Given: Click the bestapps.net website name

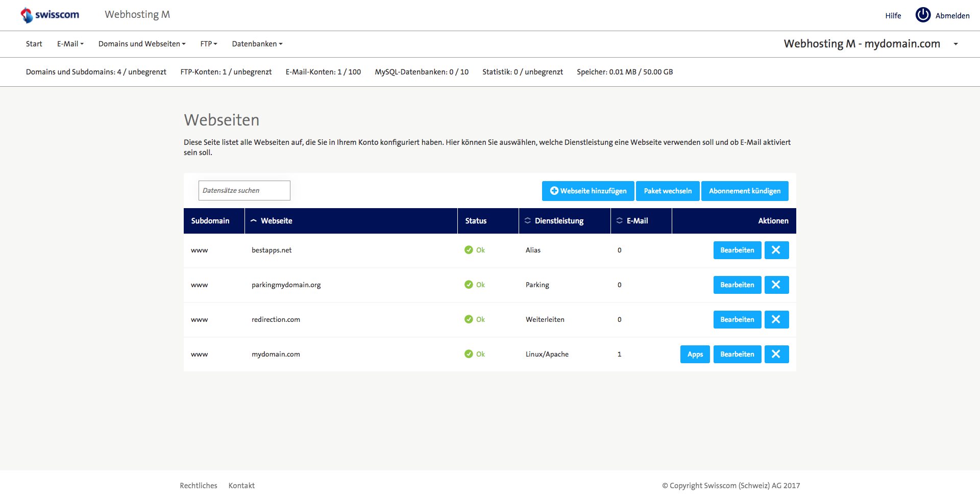Looking at the screenshot, I should [272, 250].
